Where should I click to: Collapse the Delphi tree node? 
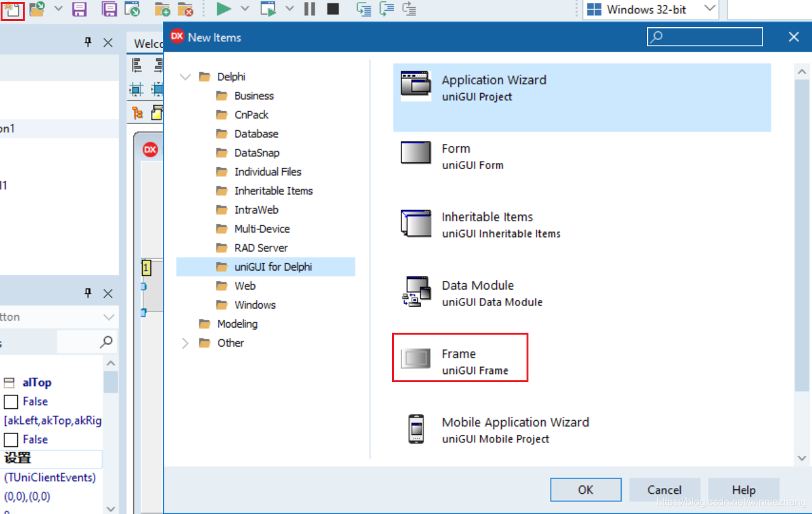(185, 77)
